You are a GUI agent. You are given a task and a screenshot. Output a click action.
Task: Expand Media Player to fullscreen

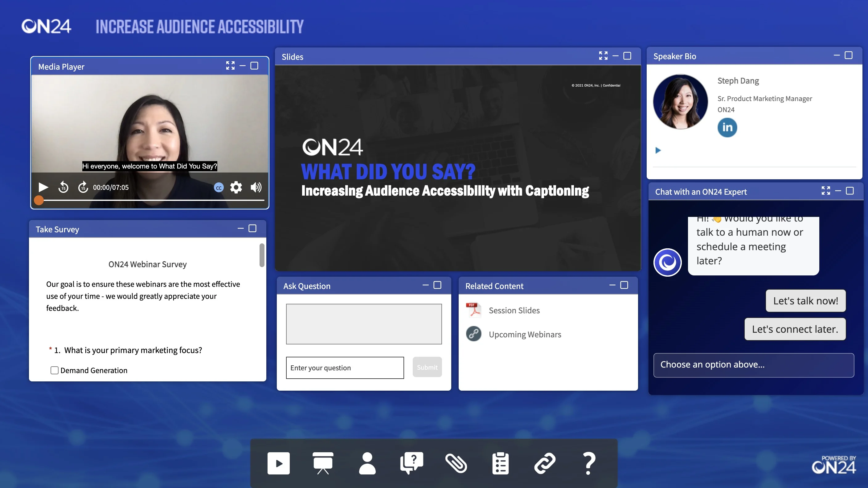230,66
